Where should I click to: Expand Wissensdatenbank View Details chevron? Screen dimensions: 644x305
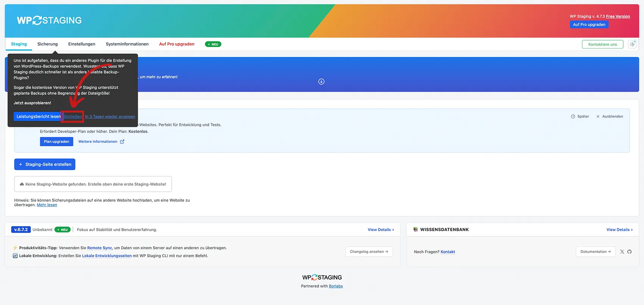coord(631,230)
